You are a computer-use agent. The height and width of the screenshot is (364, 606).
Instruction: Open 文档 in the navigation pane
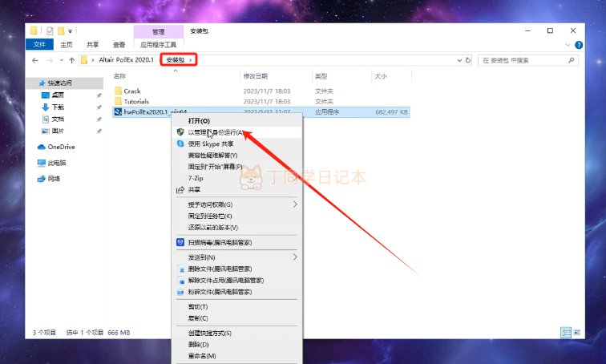pos(58,119)
